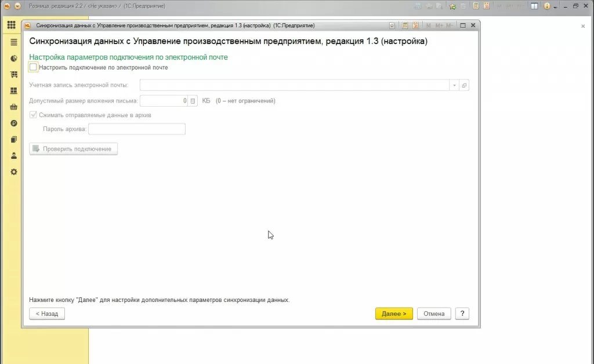Toggle 'Сжимать отправляемые данные в архив' checkbox
Viewport: 594px width, 364px height.
(x=33, y=115)
